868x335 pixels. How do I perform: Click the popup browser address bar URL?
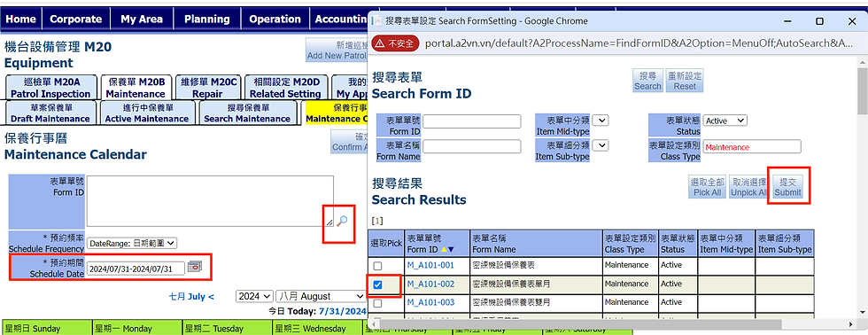(x=638, y=43)
